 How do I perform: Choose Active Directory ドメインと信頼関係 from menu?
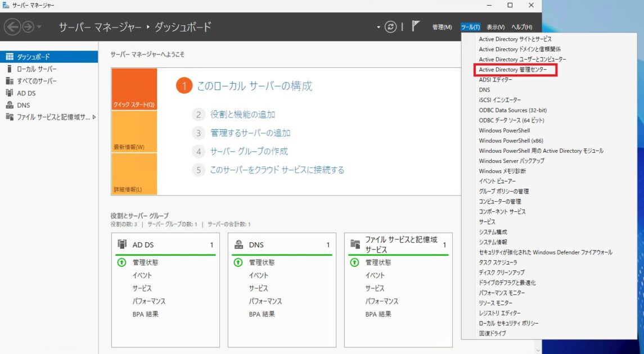520,49
